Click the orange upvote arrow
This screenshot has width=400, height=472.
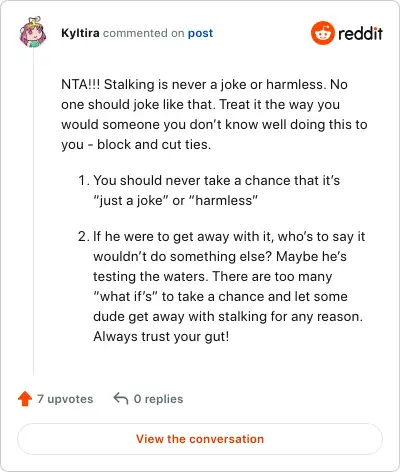25,399
